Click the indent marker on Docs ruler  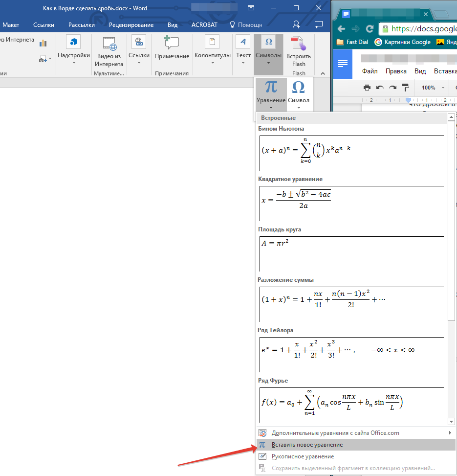click(x=409, y=100)
